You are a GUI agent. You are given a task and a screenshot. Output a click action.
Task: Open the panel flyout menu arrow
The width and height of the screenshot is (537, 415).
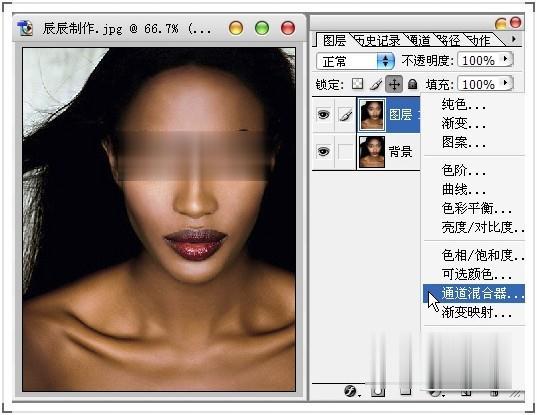(513, 39)
